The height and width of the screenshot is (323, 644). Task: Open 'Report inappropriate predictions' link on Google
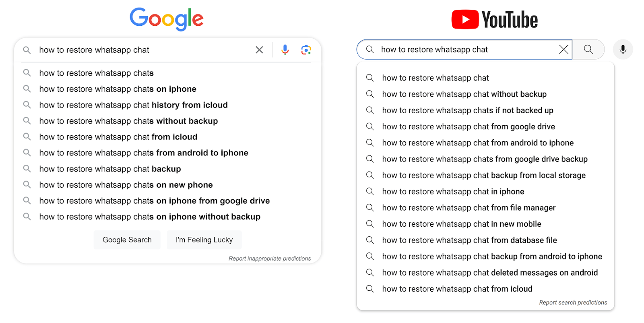pos(269,258)
